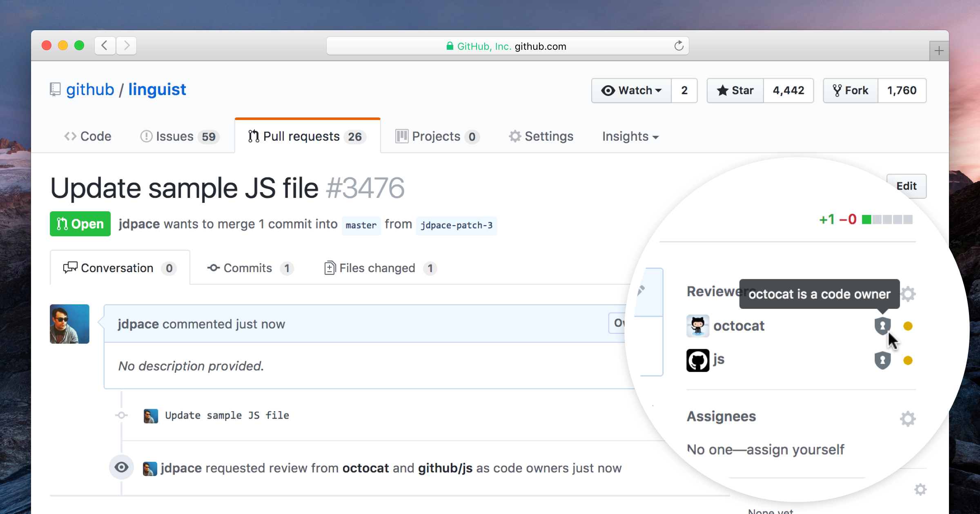Click octocat's pending review yellow dot

pos(908,325)
